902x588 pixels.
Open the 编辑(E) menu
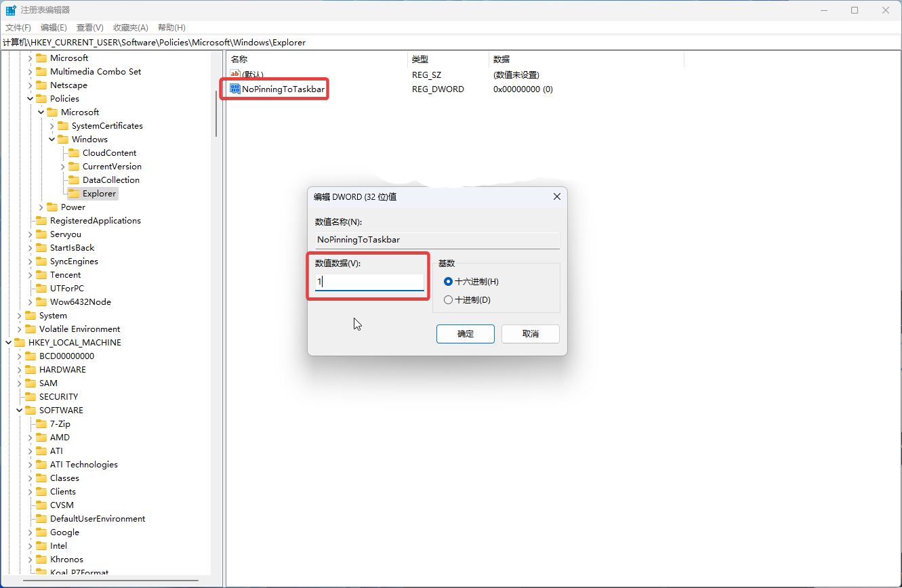coord(54,27)
